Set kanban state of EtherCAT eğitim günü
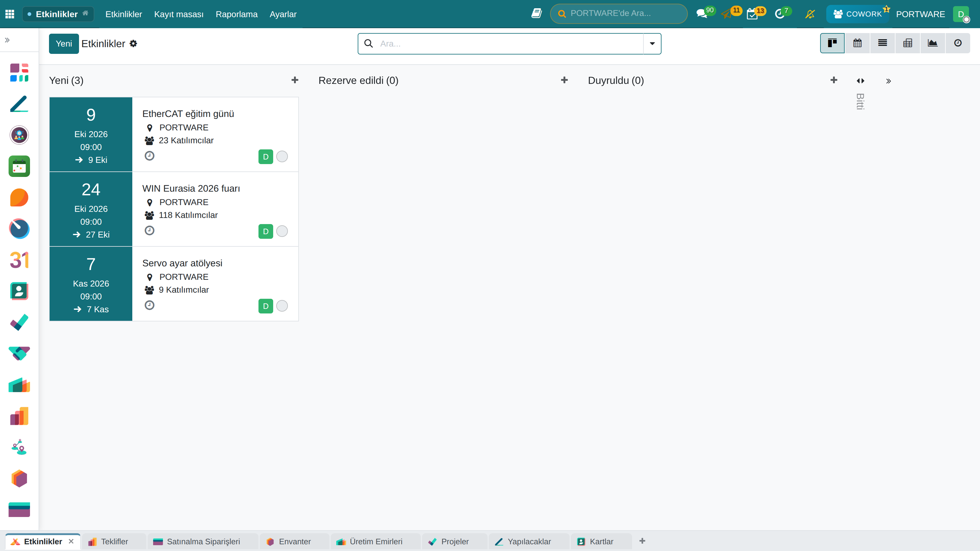The image size is (980, 551). [x=282, y=156]
